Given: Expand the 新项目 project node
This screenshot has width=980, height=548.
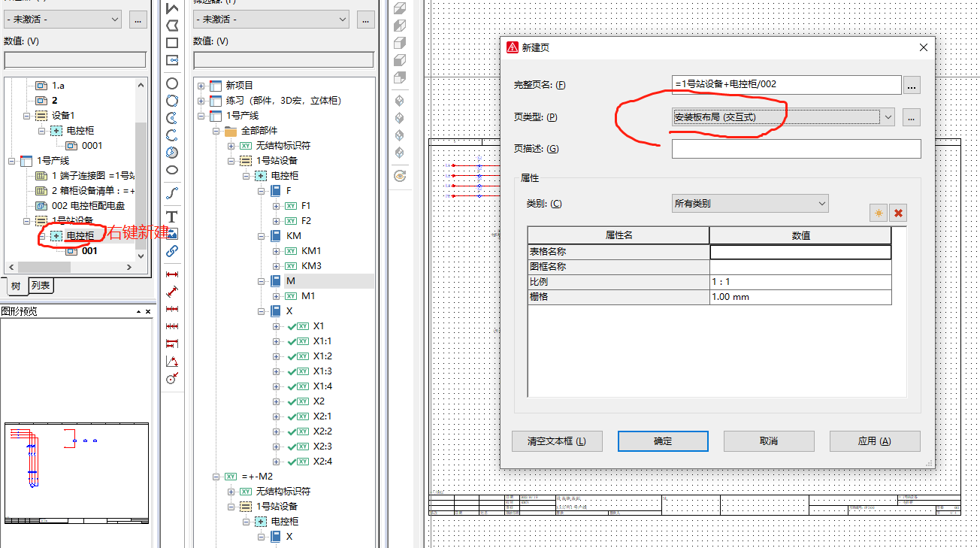Looking at the screenshot, I should tap(201, 86).
